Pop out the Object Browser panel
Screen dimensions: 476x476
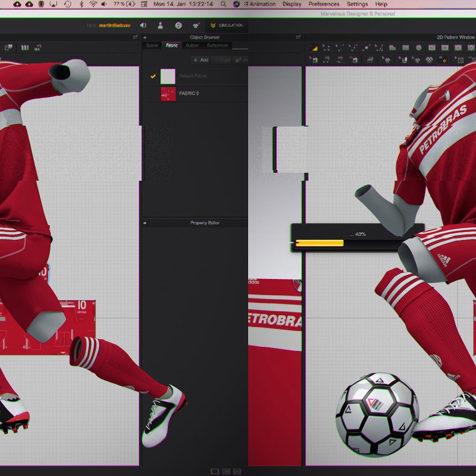(298, 37)
